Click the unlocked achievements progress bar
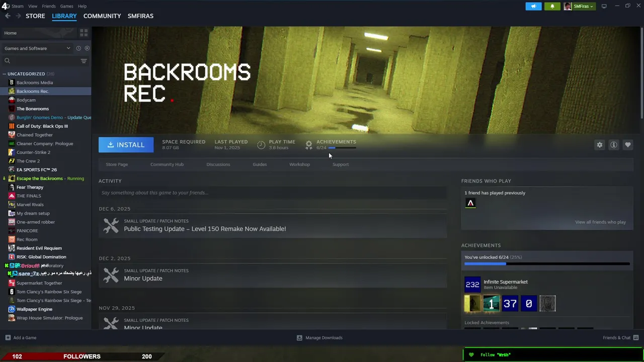The height and width of the screenshot is (362, 644). (547, 263)
